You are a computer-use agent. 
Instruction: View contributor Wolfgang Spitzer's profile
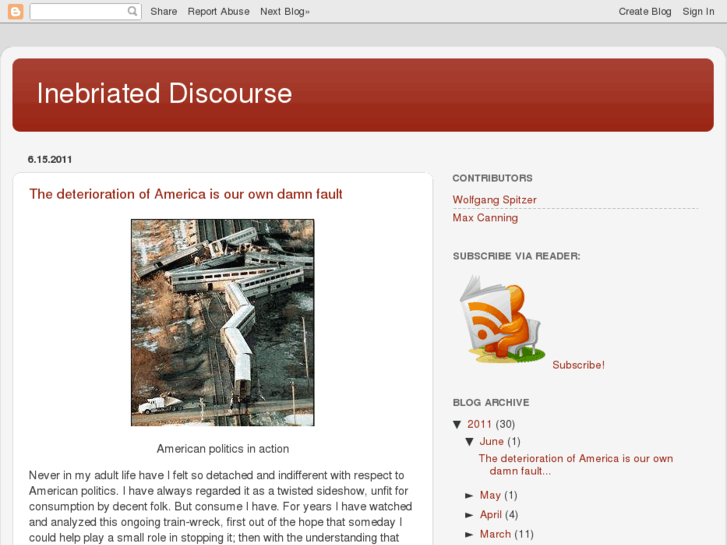pyautogui.click(x=494, y=200)
